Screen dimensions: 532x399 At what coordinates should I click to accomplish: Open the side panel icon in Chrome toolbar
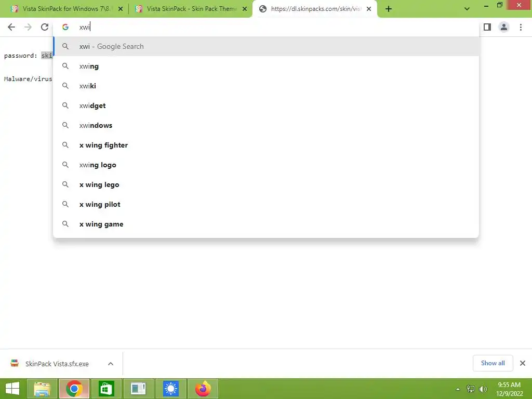point(487,27)
